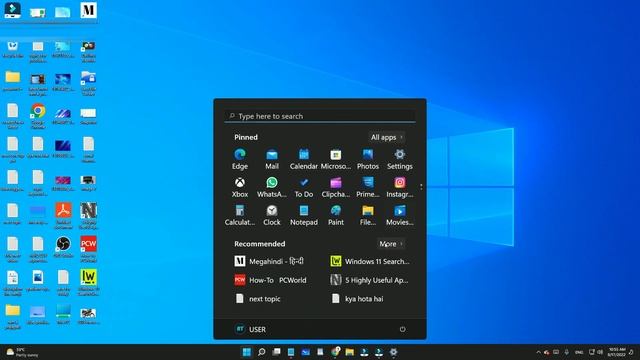Click the Start menu power button

[402, 329]
